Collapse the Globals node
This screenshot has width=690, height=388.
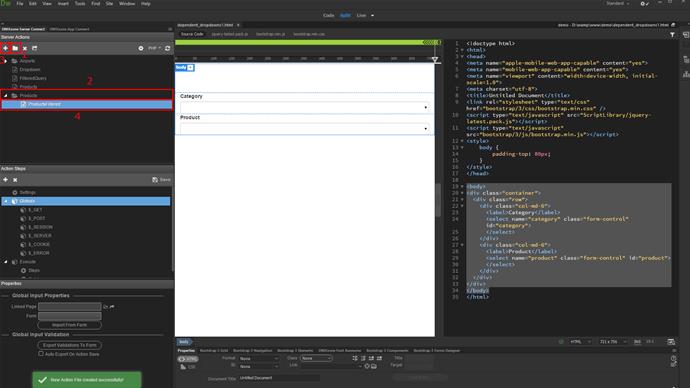pos(6,201)
